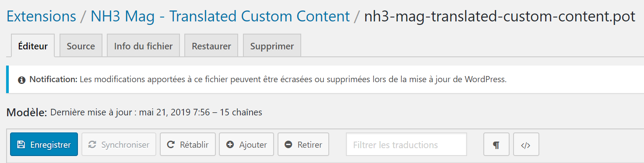Open NH3 Mag - Translated Custom Content link
The width and height of the screenshot is (644, 163).
click(x=220, y=17)
